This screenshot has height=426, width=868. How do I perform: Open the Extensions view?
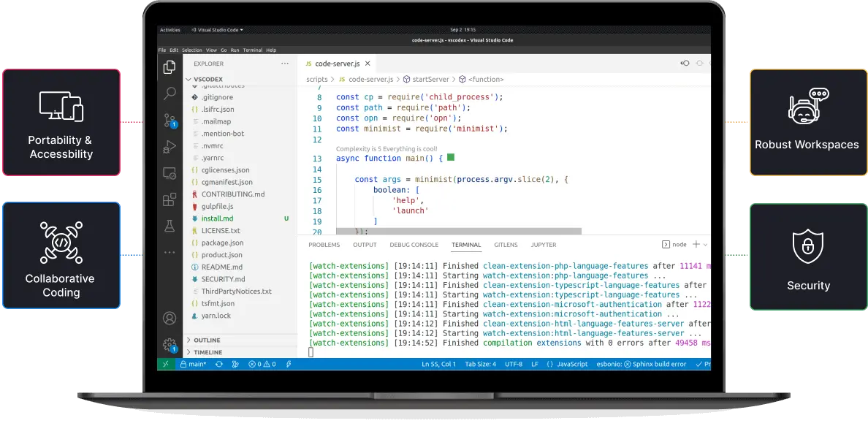tap(170, 199)
